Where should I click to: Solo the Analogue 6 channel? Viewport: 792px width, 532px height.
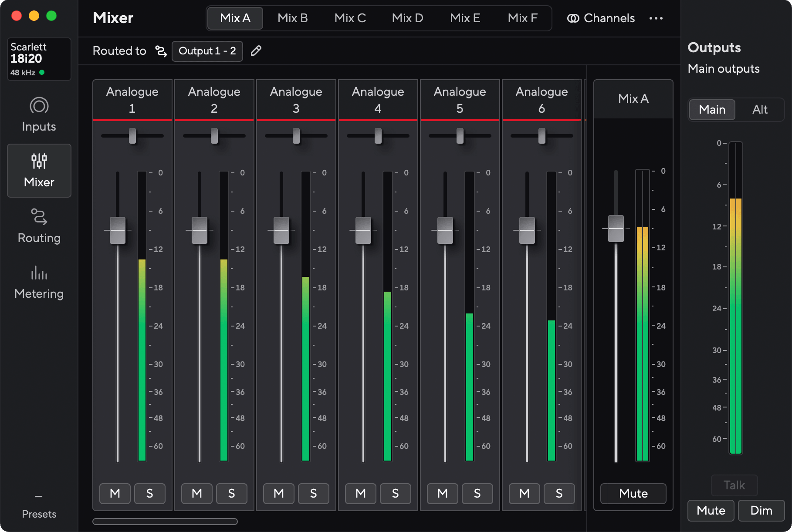click(x=559, y=493)
